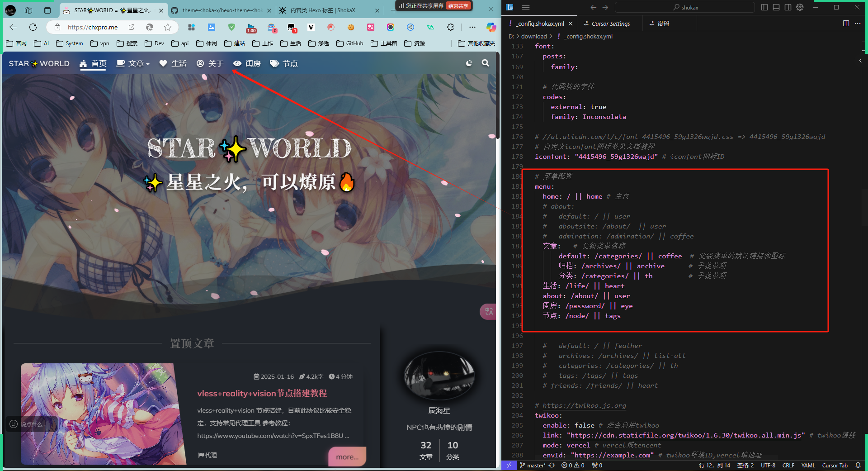Toggle the Cursor bottom panel layout
Screen dimensions: 868x471
pos(776,7)
